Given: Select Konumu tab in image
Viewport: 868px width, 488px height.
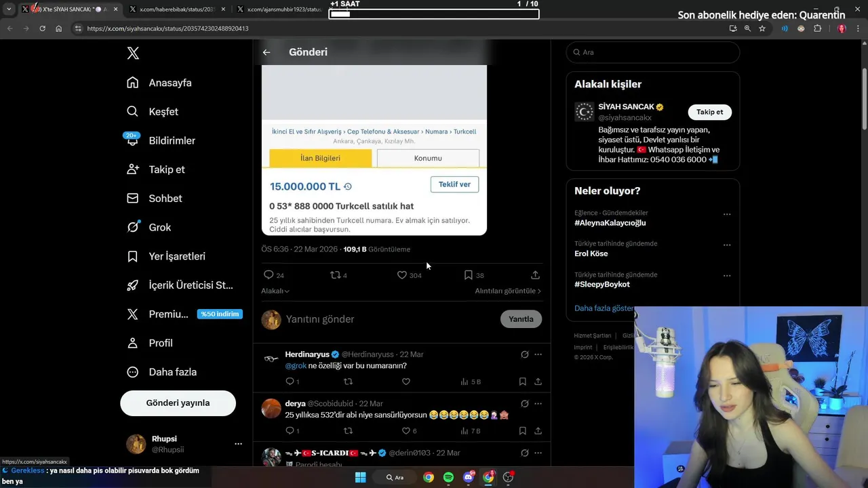Looking at the screenshot, I should click(x=428, y=158).
